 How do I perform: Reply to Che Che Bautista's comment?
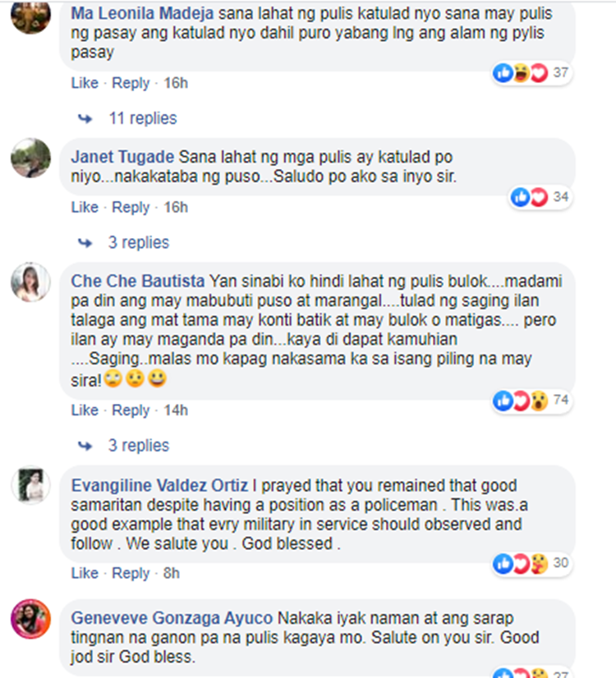coord(131,410)
